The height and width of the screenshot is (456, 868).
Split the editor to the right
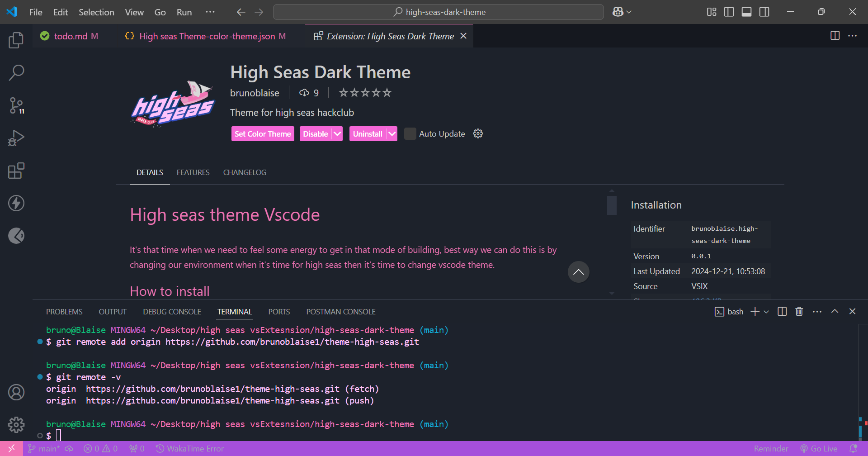click(835, 36)
